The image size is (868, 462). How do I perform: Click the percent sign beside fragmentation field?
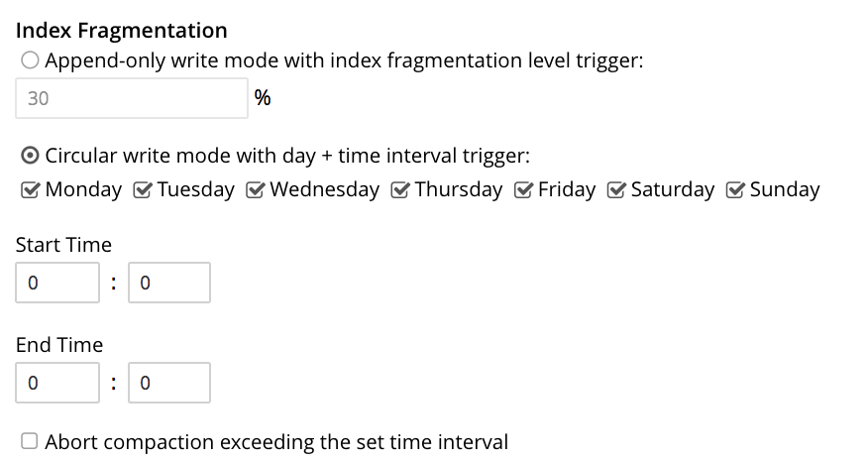pyautogui.click(x=263, y=98)
